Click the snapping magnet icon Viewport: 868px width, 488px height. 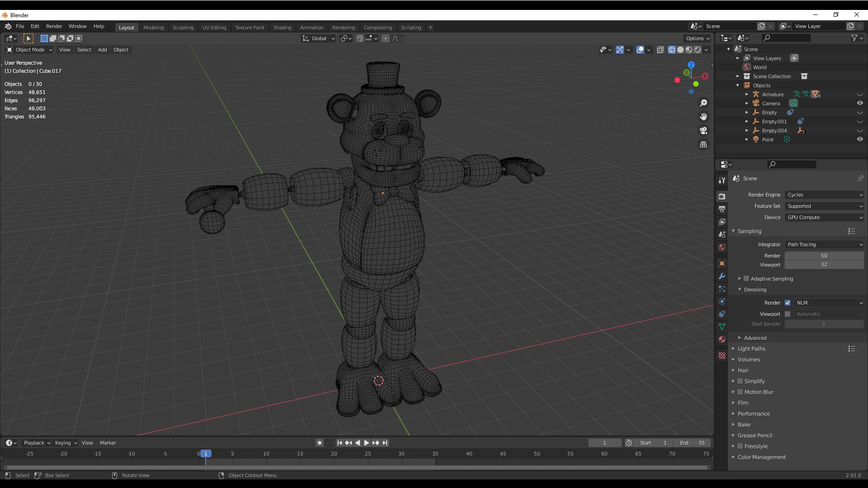point(360,38)
